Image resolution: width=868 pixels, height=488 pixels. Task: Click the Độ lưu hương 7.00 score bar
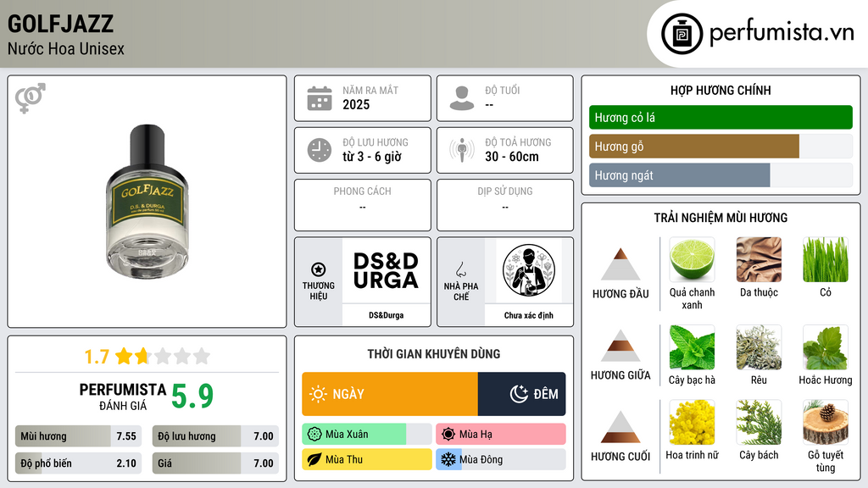click(215, 436)
